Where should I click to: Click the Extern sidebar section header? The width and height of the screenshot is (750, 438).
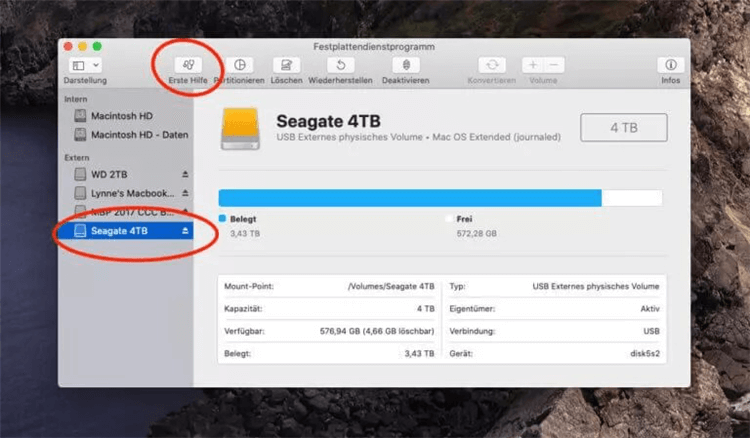tap(77, 158)
